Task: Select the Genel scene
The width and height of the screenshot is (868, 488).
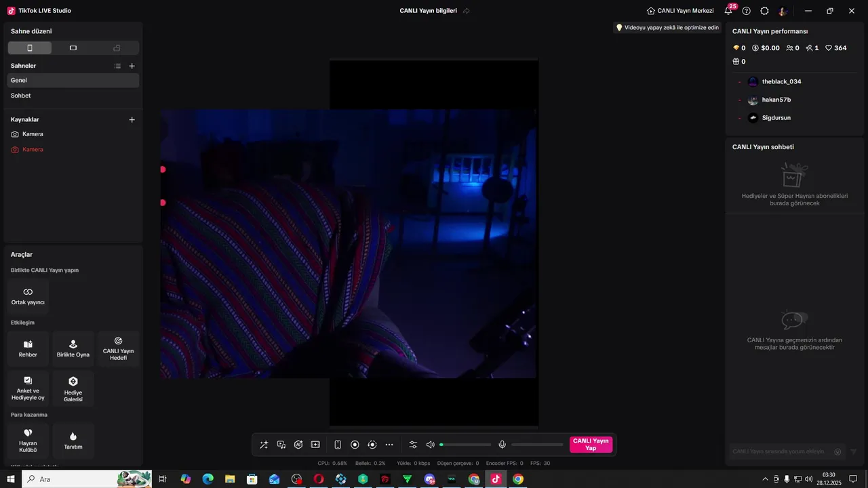Action: [x=73, y=80]
